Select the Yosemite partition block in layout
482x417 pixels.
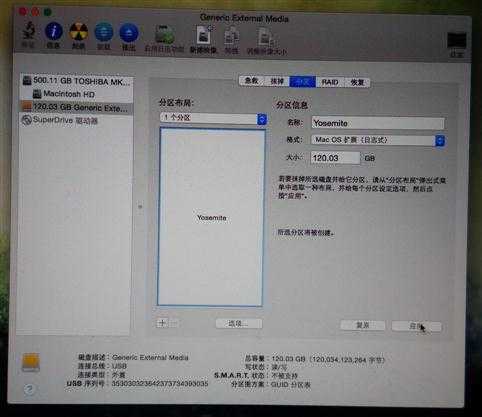tap(211, 217)
